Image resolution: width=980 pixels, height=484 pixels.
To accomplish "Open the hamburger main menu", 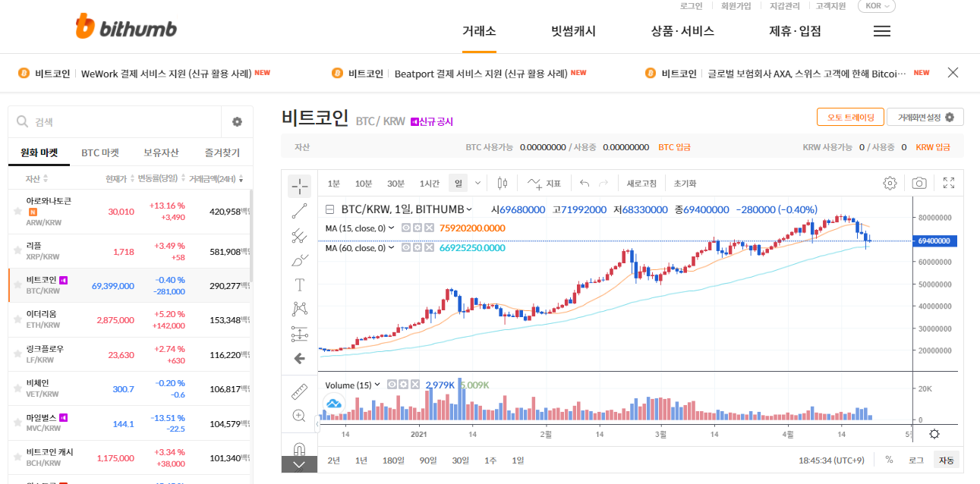I will (x=881, y=31).
